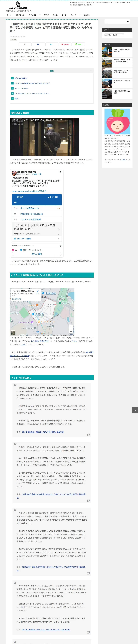
Task: Open popular article 大井町線Qシート thumbnail
Action: click(x=107, y=84)
